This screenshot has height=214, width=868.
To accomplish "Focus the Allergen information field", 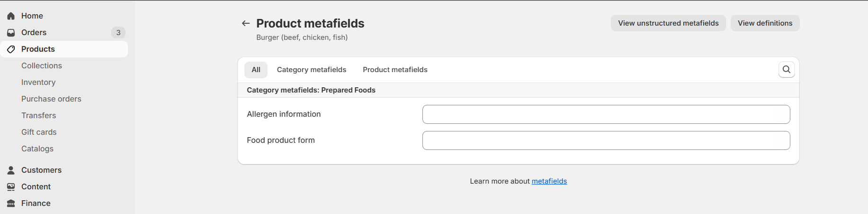I will pos(606,114).
